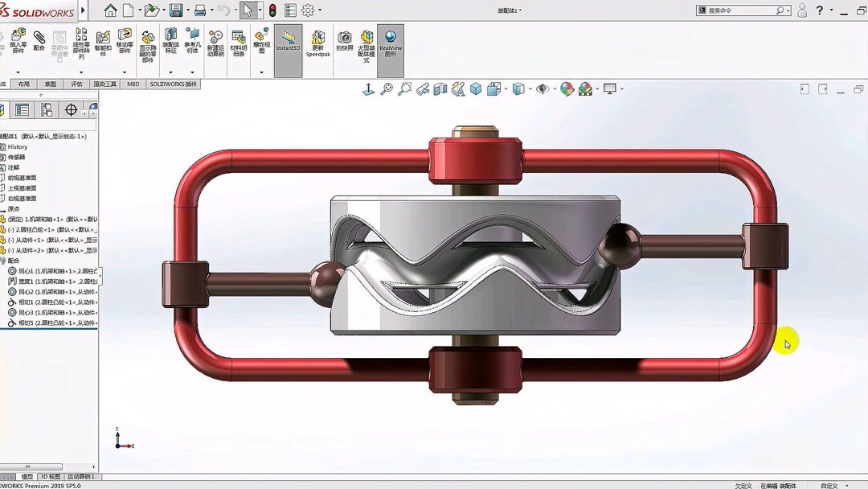This screenshot has height=489, width=868.
Task: Switch to the 运动算例1 tab
Action: 80,476
